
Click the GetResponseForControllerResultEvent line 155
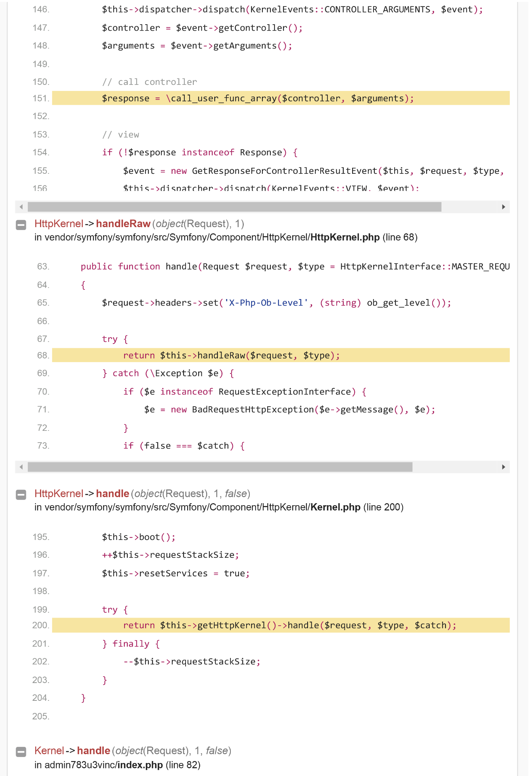click(314, 171)
